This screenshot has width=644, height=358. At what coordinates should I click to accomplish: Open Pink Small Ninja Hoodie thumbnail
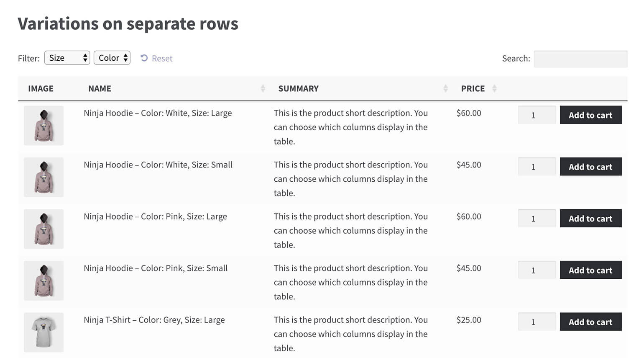[x=44, y=281]
